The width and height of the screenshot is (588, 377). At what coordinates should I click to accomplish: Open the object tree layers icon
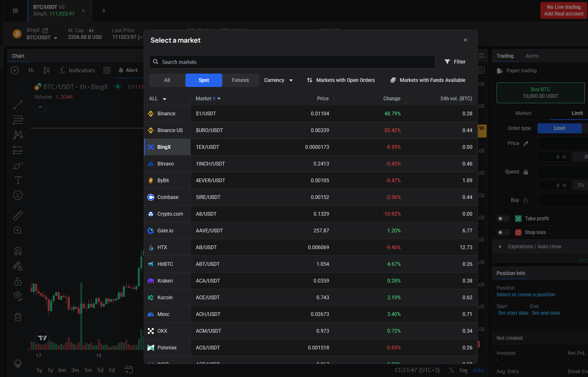pos(18,363)
